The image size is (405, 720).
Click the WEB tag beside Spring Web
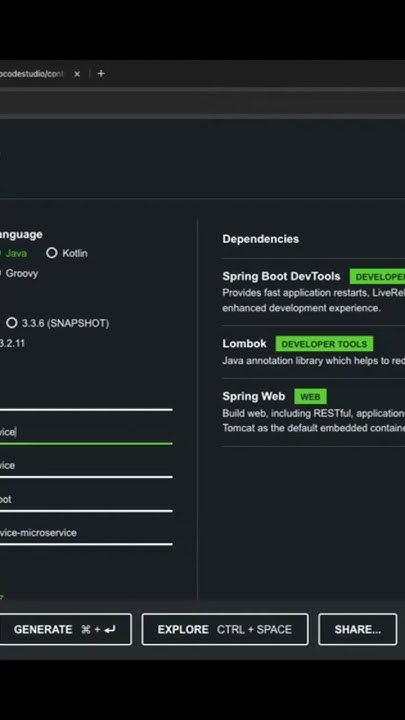click(x=310, y=396)
